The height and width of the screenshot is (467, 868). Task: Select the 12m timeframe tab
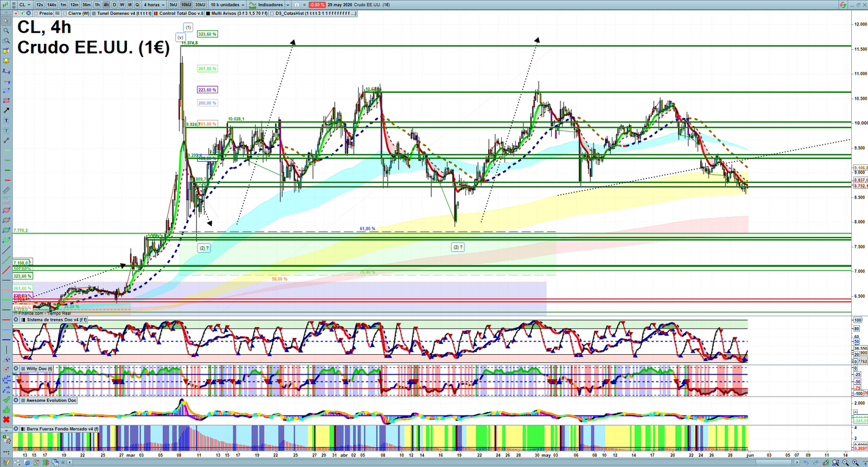click(x=74, y=5)
